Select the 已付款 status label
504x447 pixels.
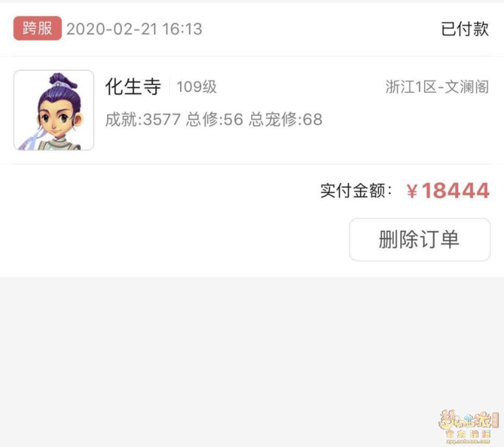click(x=465, y=29)
